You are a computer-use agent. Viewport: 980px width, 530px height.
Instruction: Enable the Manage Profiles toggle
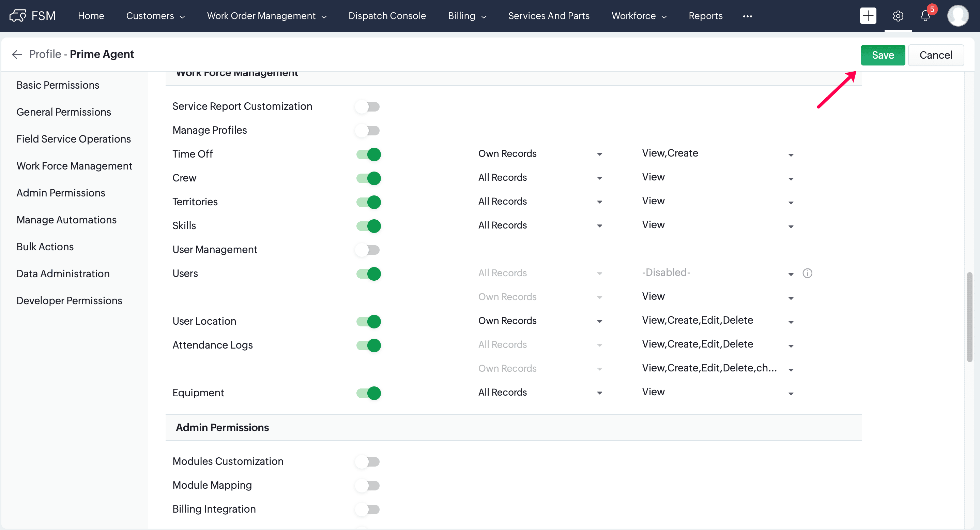368,130
